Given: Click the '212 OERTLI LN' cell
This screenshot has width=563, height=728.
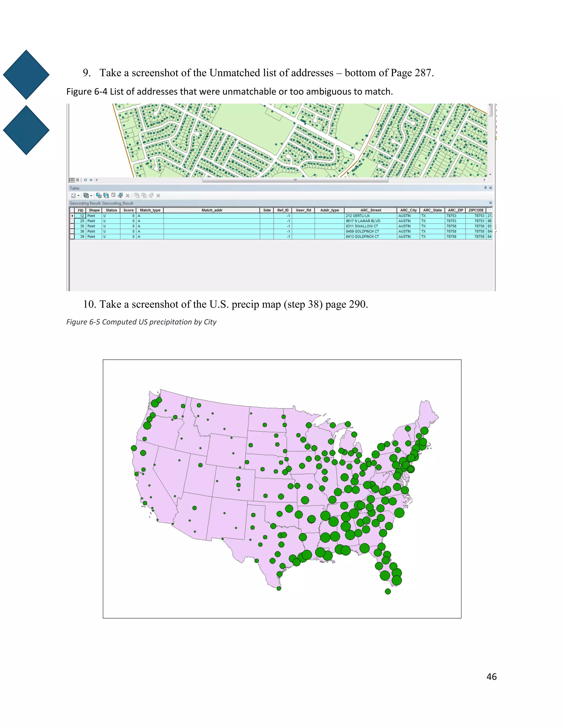Looking at the screenshot, I should [371, 216].
